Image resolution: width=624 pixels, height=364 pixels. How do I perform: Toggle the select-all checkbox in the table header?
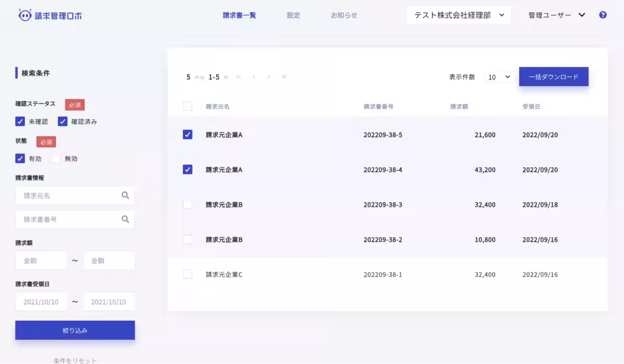click(188, 106)
